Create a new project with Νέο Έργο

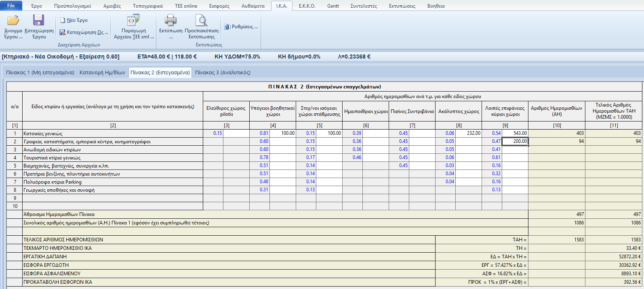[x=74, y=20]
